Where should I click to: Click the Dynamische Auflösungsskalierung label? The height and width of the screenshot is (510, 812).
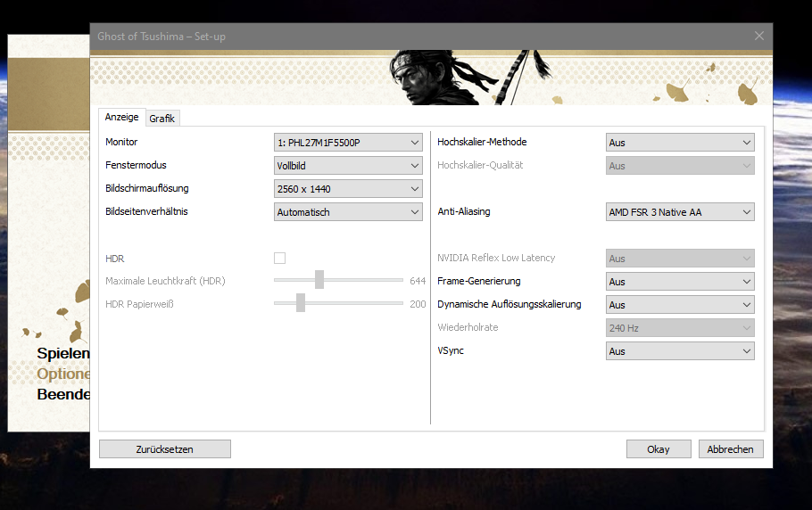[x=509, y=304]
